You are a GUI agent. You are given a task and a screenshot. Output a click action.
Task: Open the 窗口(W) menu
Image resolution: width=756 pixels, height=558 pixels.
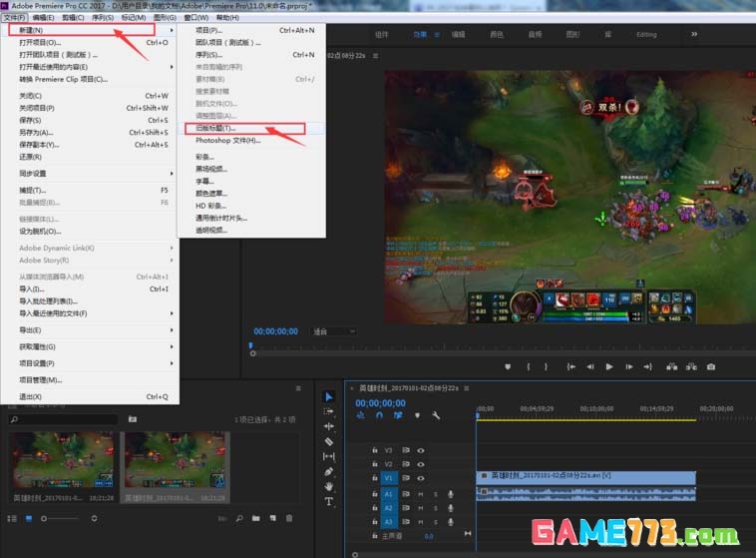(196, 17)
